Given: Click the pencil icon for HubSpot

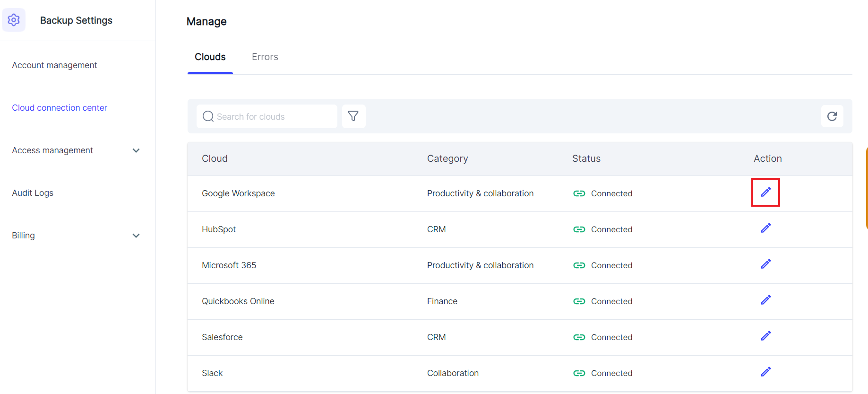Looking at the screenshot, I should click(x=765, y=228).
